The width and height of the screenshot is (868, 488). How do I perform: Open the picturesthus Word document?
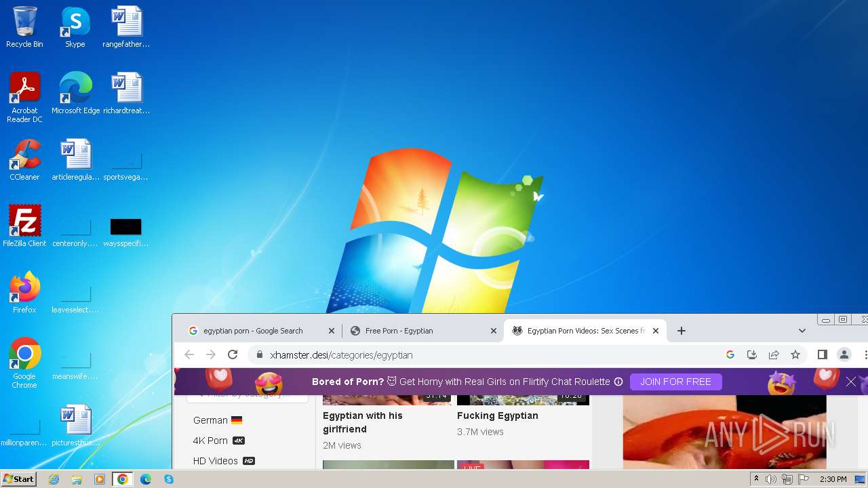tap(75, 426)
